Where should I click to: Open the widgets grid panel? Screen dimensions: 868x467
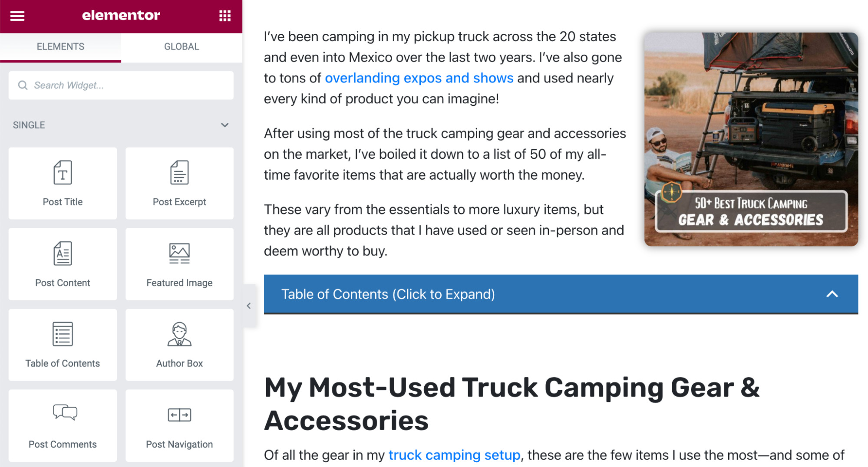(x=224, y=16)
